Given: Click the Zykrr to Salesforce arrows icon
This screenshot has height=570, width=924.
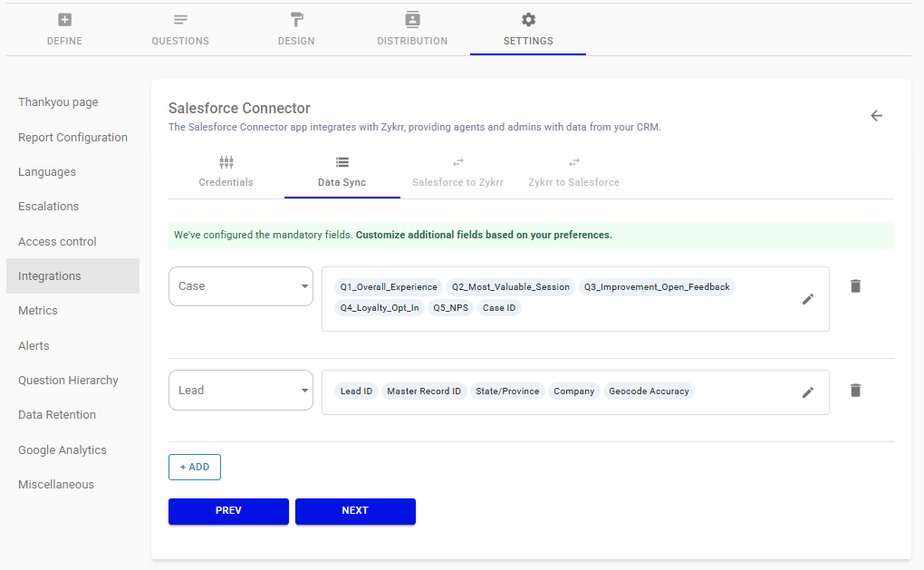Looking at the screenshot, I should (574, 162).
